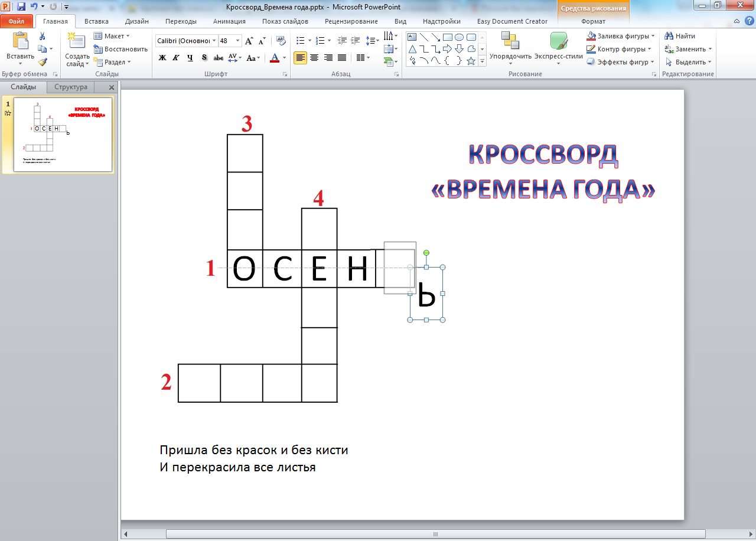
Task: Close the slides pane with X
Action: coord(111,87)
